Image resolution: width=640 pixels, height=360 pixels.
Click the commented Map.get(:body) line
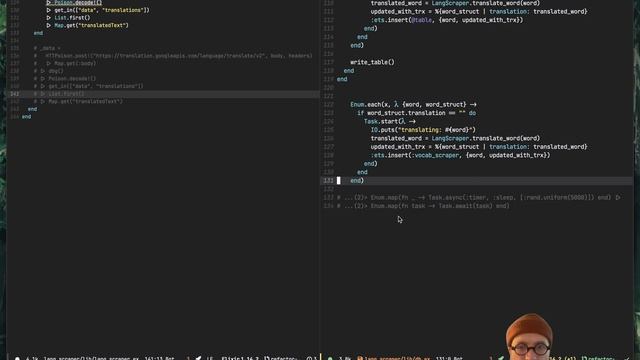click(x=65, y=63)
